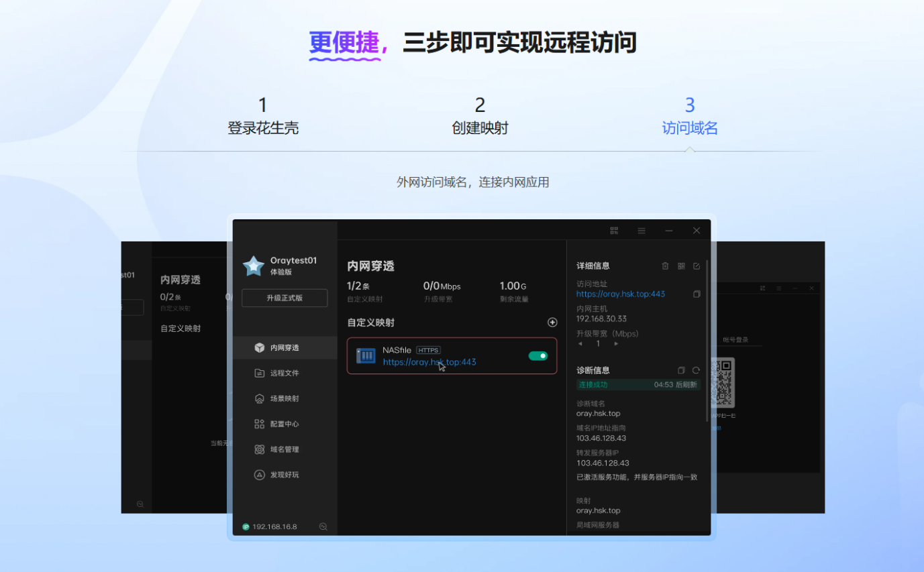Screen dimensions: 924x572
Task: Click the 帐号登录 tab in the right background window
Action: coord(735,340)
